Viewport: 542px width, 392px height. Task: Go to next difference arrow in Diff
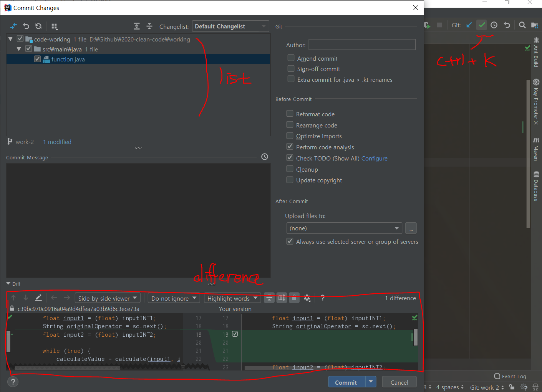tap(26, 298)
